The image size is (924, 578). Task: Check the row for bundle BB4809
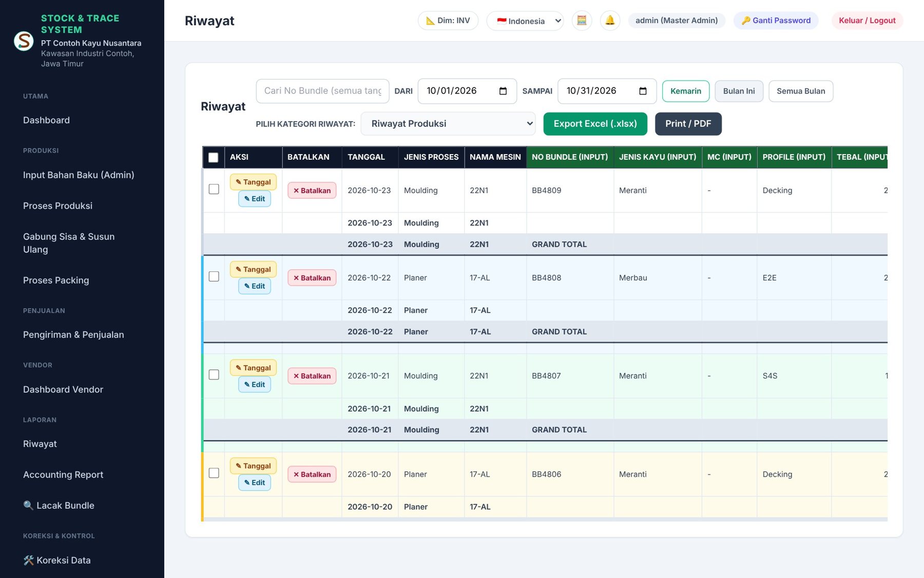[214, 189]
